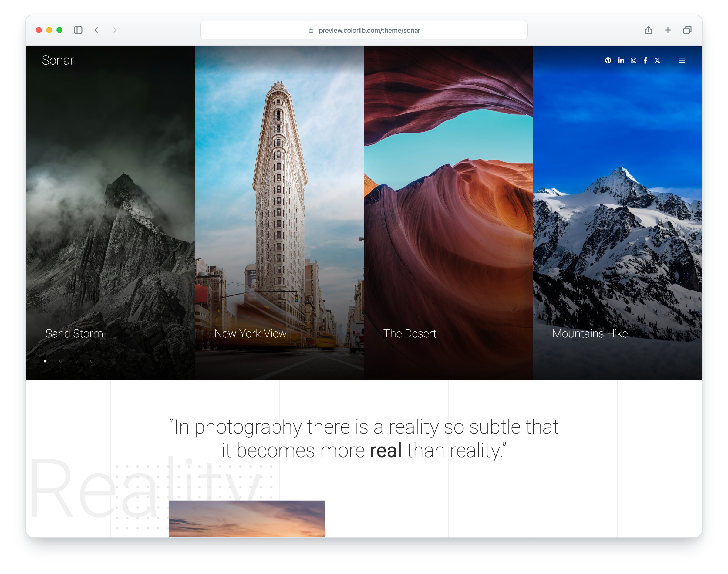Click the Sonar logo
Screen dimensions: 728x574
click(58, 60)
